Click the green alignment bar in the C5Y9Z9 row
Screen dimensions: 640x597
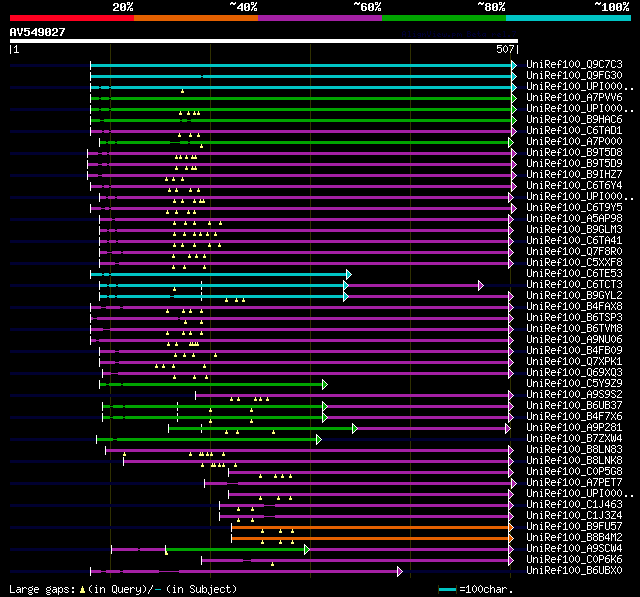[x=211, y=384]
